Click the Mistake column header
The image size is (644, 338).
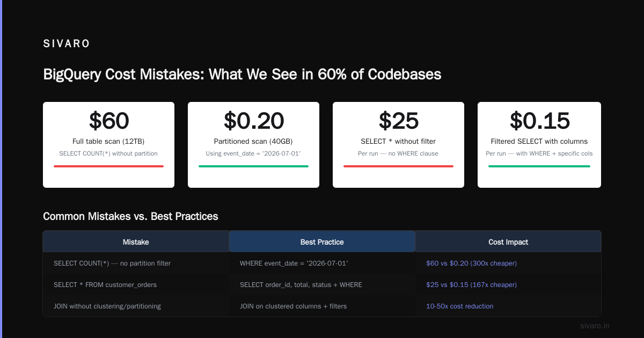point(136,242)
